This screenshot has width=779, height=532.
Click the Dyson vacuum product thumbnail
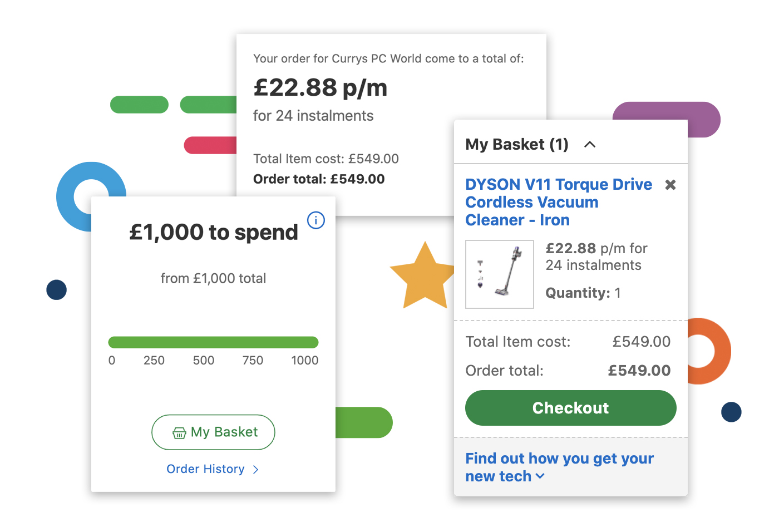(x=499, y=274)
